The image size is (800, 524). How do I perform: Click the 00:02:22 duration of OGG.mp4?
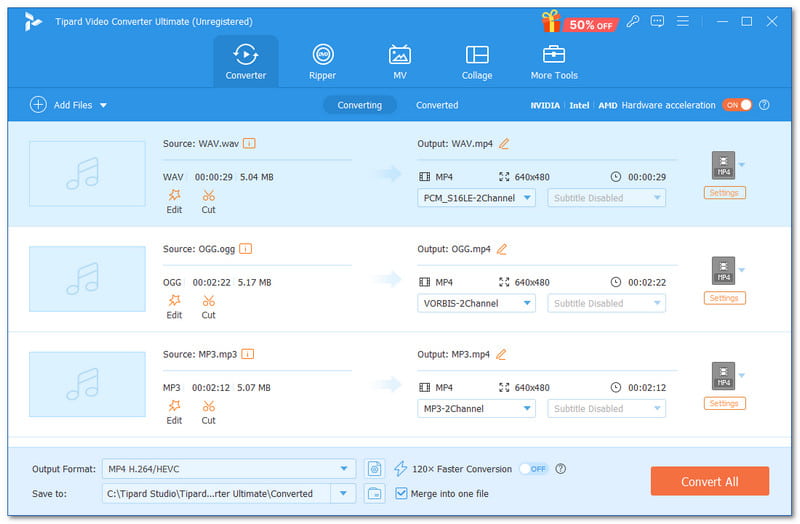(647, 282)
